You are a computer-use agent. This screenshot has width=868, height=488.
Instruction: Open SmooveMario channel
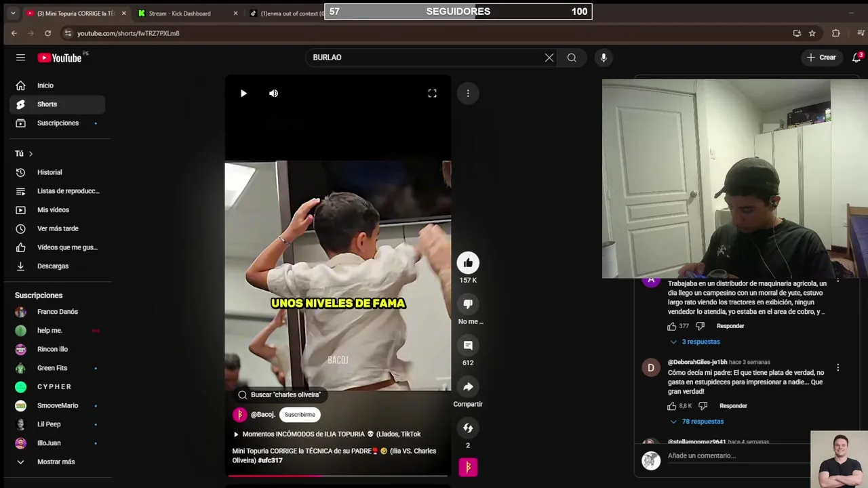coord(58,405)
